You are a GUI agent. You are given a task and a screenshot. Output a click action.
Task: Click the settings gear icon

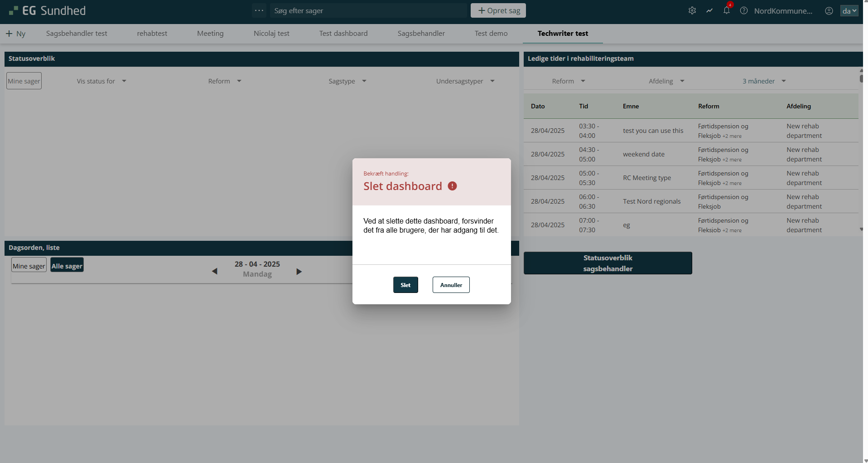coord(692,10)
